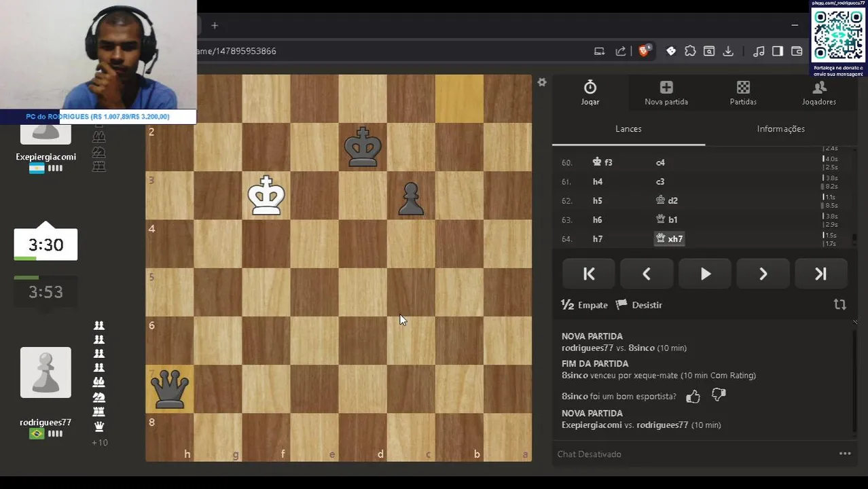
Task: Select move Qb1 on row 63
Action: click(666, 220)
